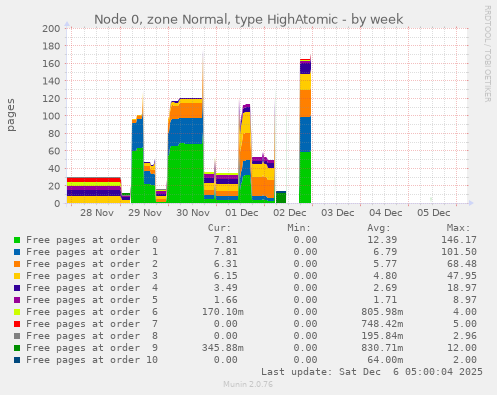Click the current value 345.88m
Viewport: 497px width, 395px height.
[223, 348]
